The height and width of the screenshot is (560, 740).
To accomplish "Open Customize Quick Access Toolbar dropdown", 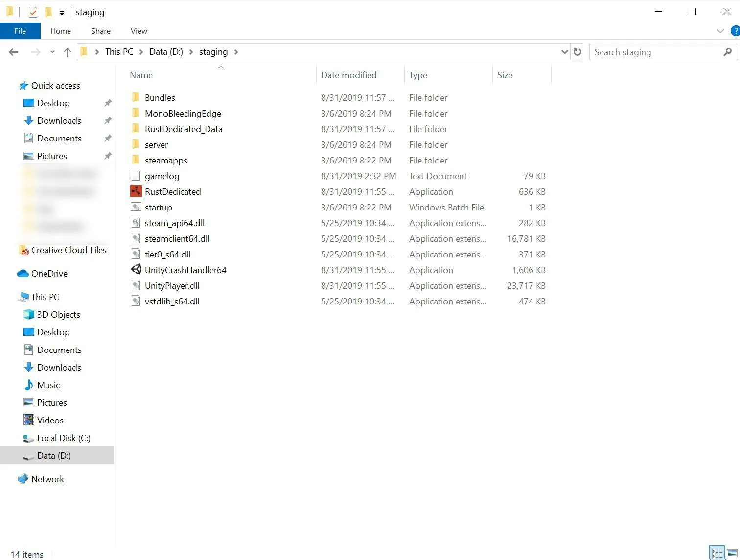I will click(x=62, y=13).
